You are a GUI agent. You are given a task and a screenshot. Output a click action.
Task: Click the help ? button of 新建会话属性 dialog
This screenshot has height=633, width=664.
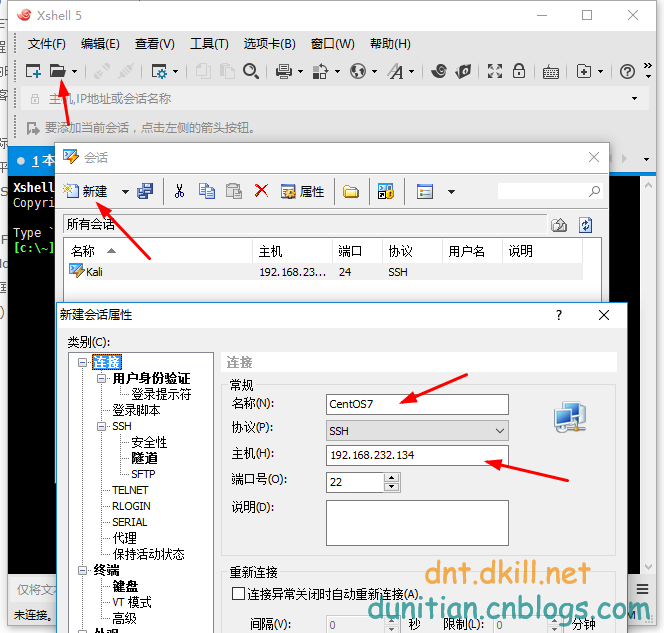click(559, 315)
